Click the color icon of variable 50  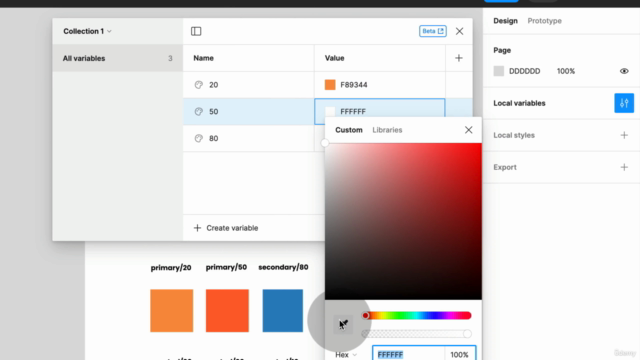(x=198, y=111)
